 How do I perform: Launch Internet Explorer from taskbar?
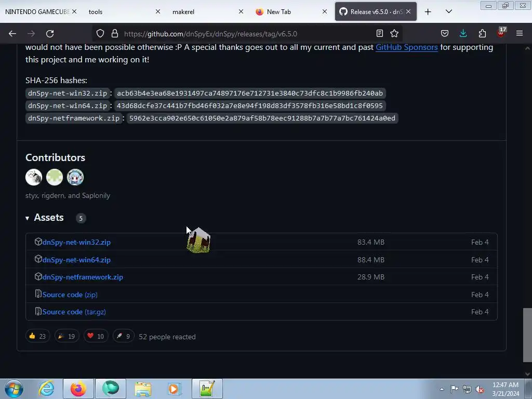click(x=46, y=389)
